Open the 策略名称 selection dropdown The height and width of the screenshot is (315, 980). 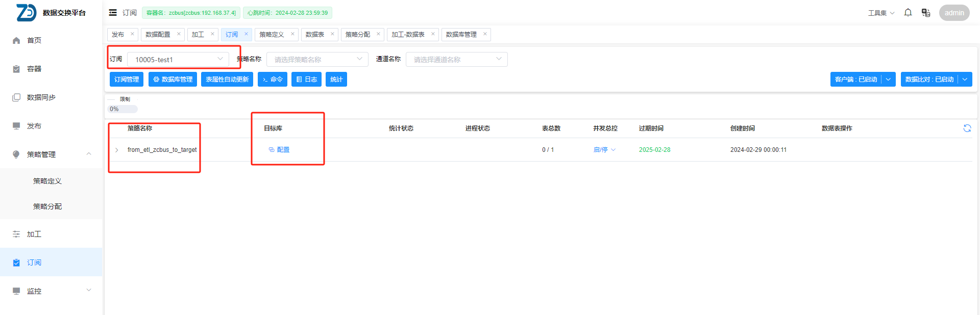click(x=317, y=59)
